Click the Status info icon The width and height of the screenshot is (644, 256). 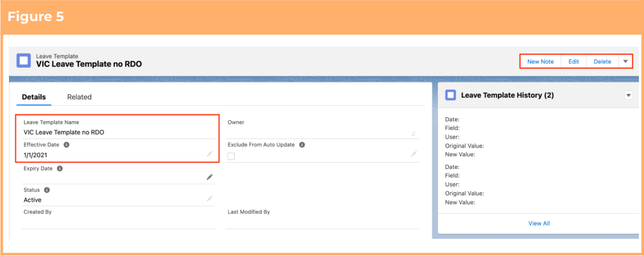pyautogui.click(x=47, y=190)
